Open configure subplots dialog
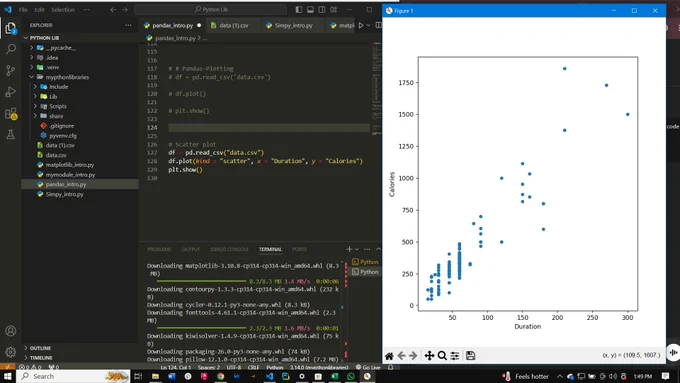This screenshot has height=383, width=680. [x=454, y=356]
